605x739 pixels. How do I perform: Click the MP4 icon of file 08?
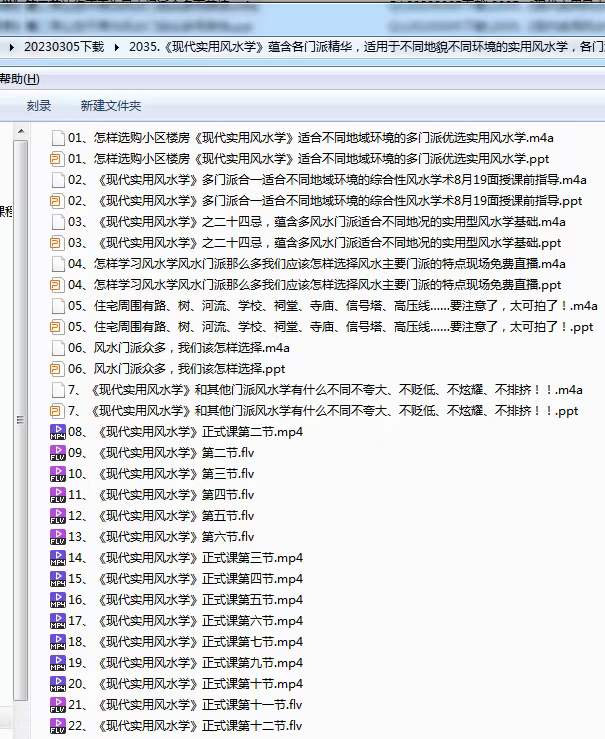57,432
